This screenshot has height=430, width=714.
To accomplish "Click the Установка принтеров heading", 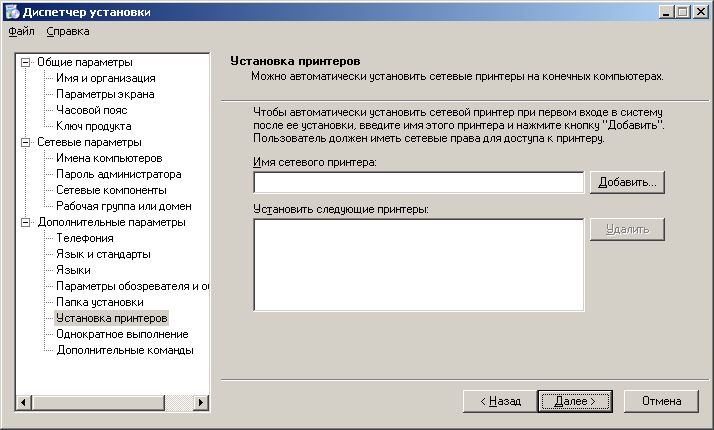I will (x=295, y=61).
